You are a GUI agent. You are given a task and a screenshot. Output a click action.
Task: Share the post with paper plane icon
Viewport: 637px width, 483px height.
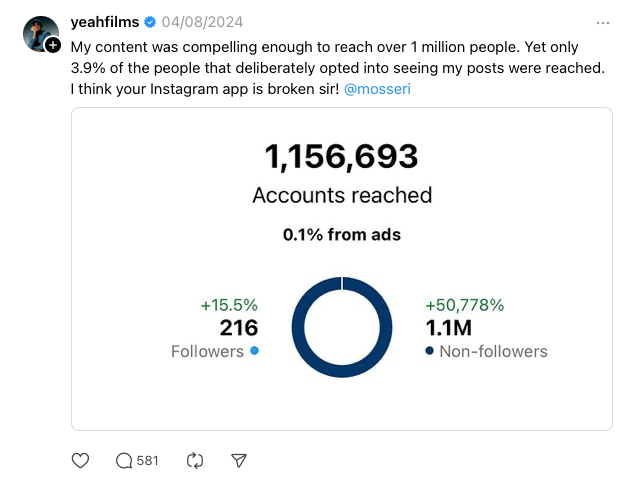click(x=239, y=460)
